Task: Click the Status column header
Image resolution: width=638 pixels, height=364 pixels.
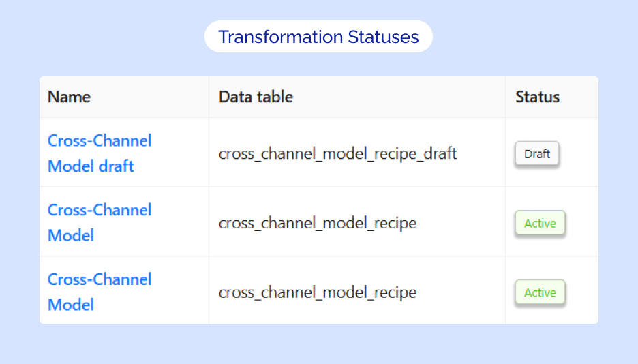Action: (537, 97)
